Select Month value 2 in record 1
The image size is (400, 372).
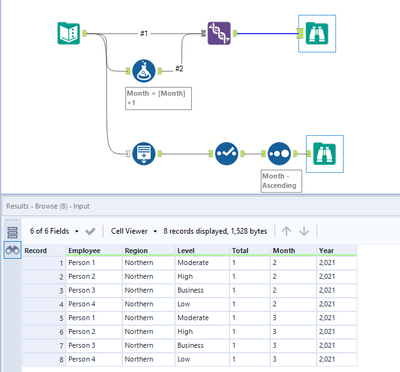(x=293, y=263)
